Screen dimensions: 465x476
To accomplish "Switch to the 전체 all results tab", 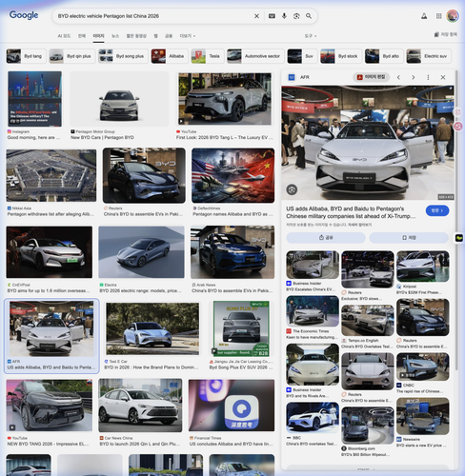I will [x=82, y=36].
